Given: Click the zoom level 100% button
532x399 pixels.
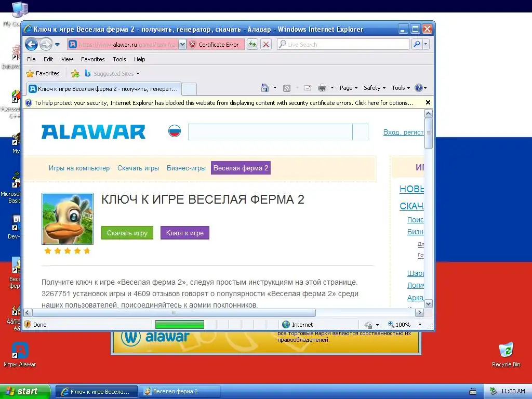Looking at the screenshot, I should point(400,325).
